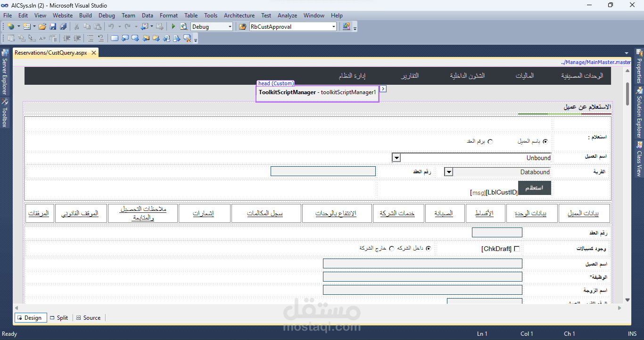Close the Reservations/CustQuery.aspx tab
Screen dimensions: 644x340
[94, 53]
